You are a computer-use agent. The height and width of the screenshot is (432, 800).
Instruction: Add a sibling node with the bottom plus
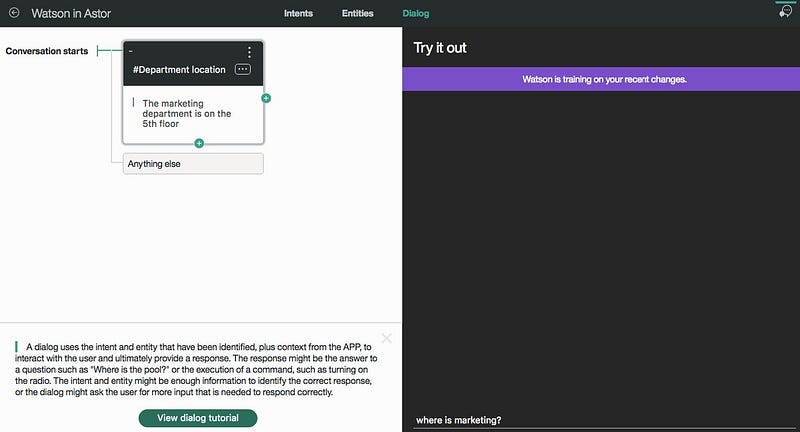[x=199, y=143]
